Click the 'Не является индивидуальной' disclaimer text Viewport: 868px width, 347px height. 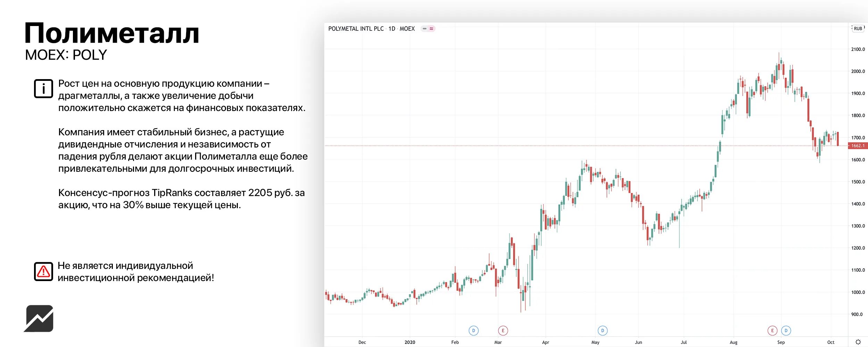pos(136,272)
